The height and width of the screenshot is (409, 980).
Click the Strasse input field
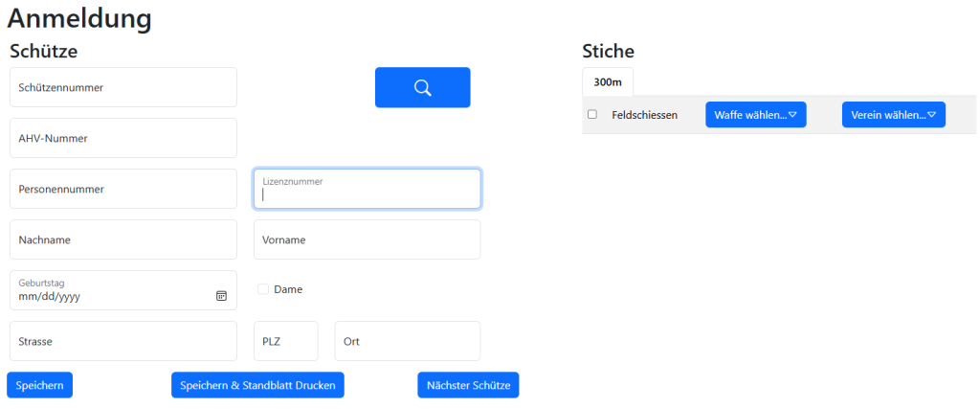123,341
